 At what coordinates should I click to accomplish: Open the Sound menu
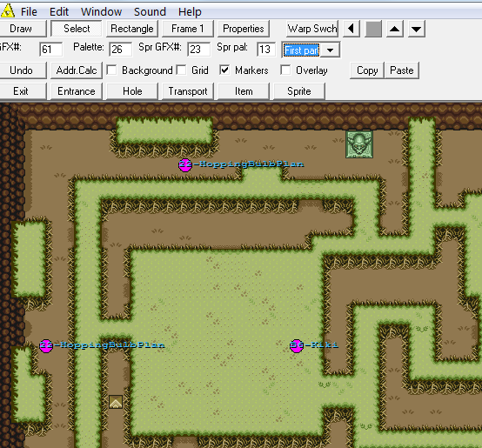click(x=150, y=11)
